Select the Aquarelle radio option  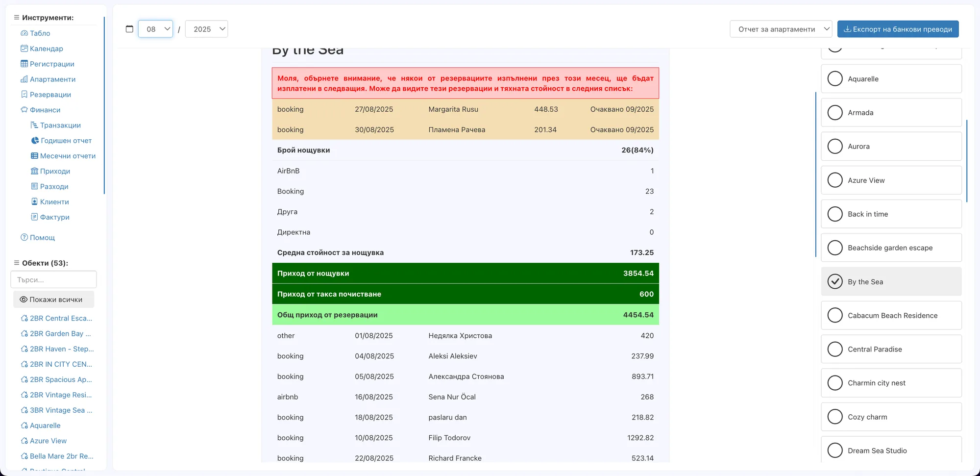(x=835, y=78)
